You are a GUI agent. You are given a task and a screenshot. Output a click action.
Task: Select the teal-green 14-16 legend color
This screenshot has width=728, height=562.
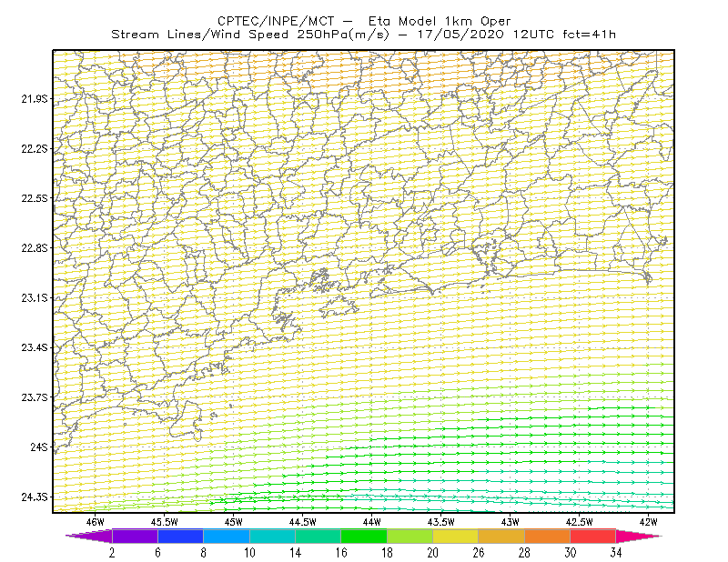318,536
